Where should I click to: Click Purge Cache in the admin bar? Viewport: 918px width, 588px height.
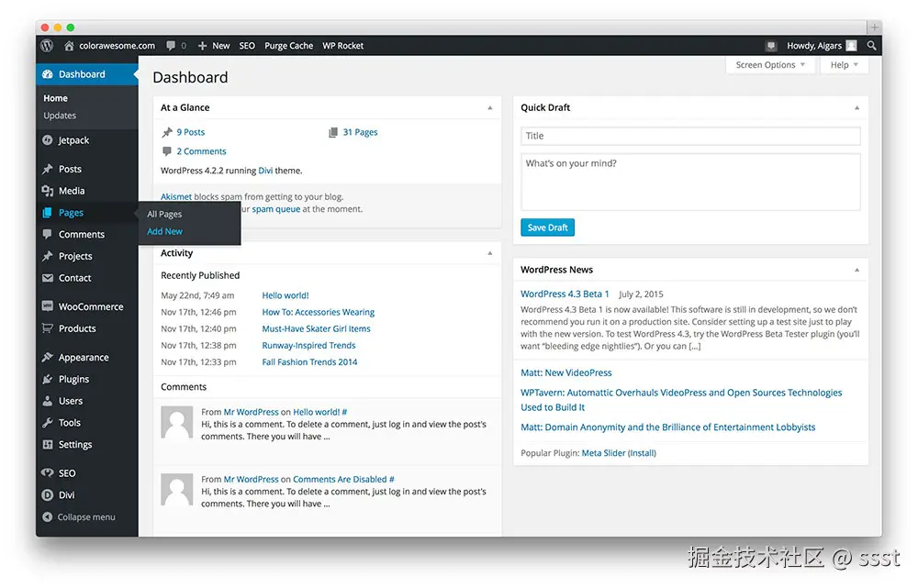coord(288,46)
